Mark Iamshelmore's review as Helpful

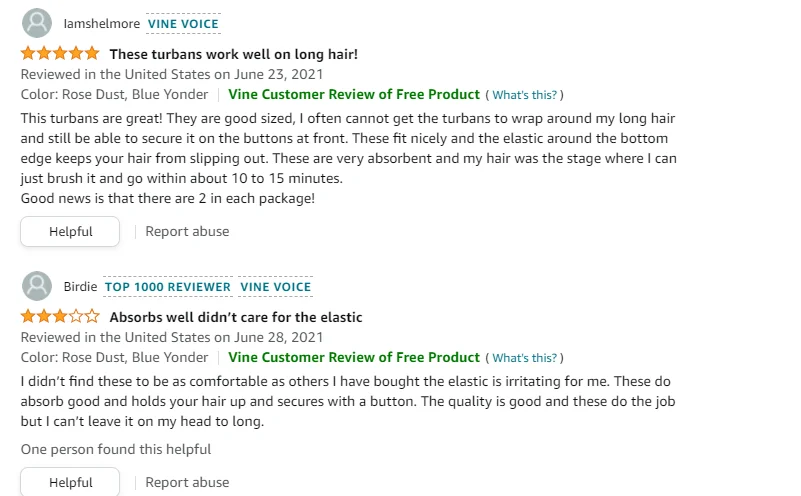click(70, 231)
